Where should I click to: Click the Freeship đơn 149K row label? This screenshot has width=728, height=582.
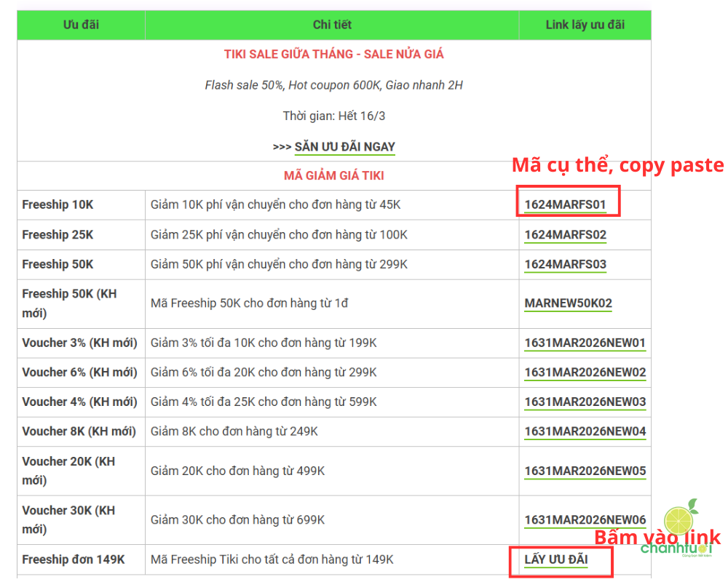pos(73,559)
